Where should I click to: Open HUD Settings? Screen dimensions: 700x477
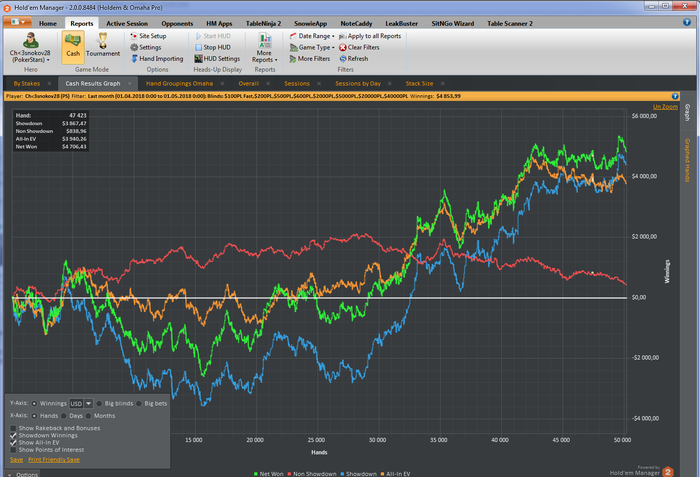217,59
